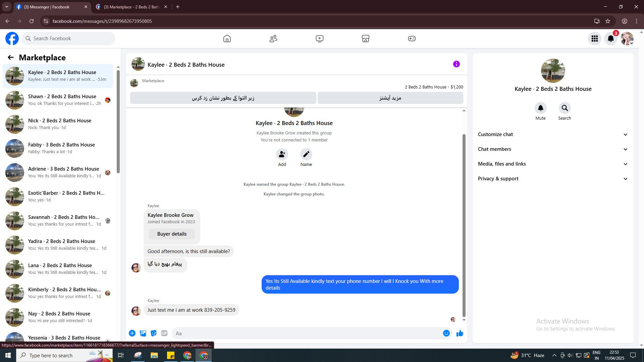
Task: Click the Facebook logo
Action: [x=12, y=39]
